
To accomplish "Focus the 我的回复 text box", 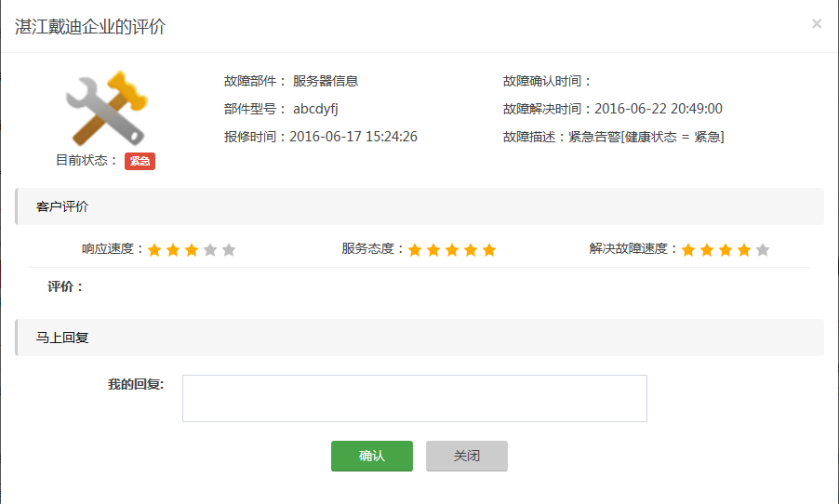I will [415, 398].
